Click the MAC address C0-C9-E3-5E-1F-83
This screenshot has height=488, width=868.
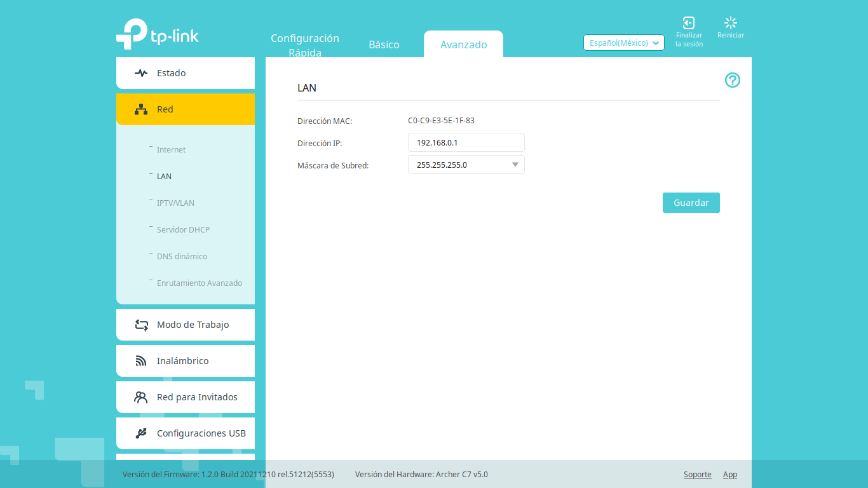click(x=441, y=121)
